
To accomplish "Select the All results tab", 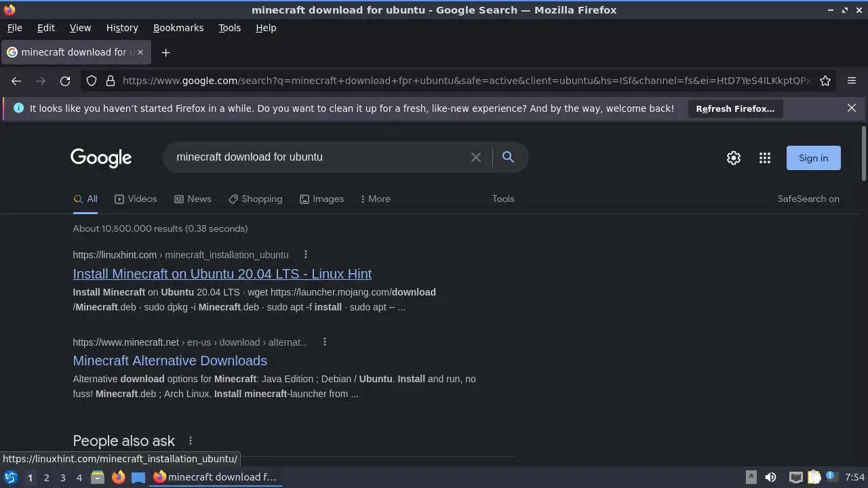I will click(x=85, y=199).
